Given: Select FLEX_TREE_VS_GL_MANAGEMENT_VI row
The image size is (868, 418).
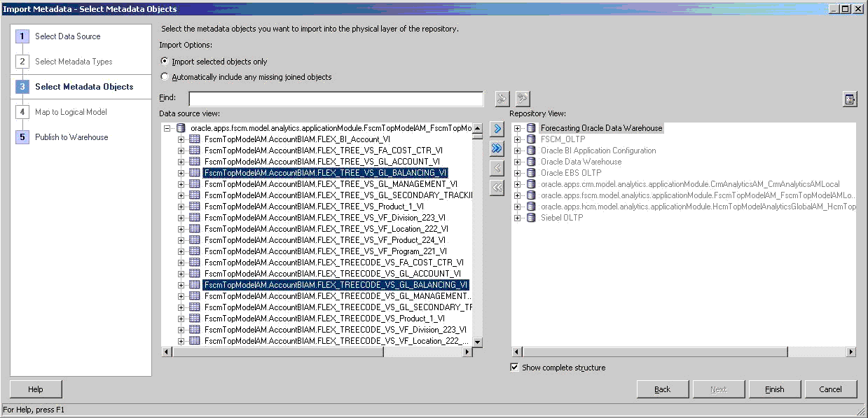Looking at the screenshot, I should tap(331, 184).
